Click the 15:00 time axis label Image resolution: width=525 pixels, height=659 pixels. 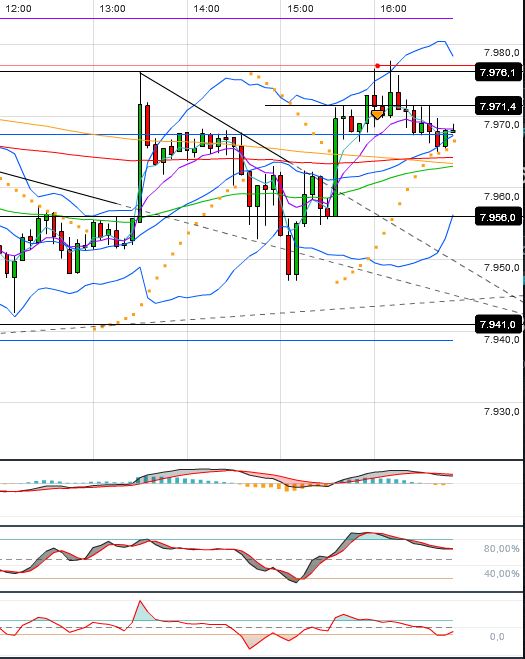click(300, 8)
